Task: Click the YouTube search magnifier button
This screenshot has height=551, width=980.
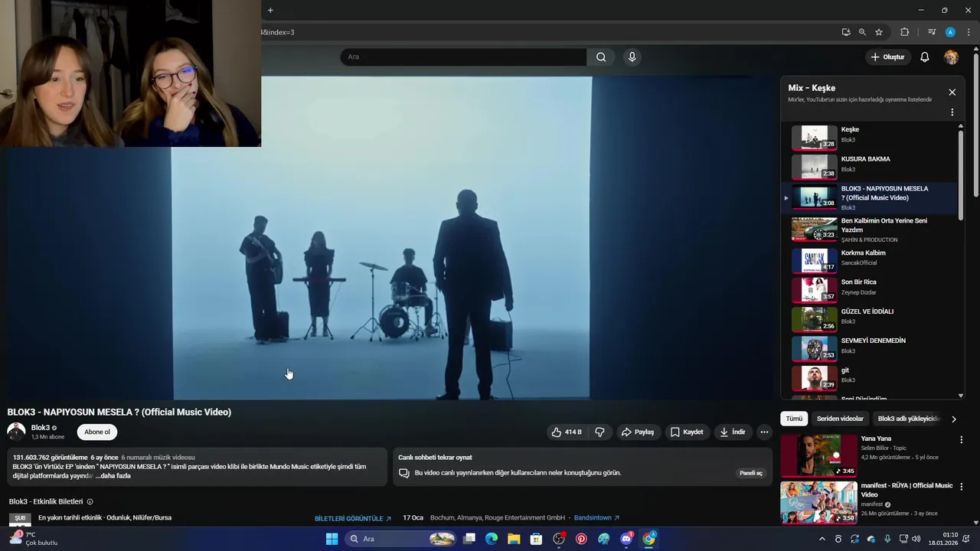Action: pyautogui.click(x=601, y=57)
